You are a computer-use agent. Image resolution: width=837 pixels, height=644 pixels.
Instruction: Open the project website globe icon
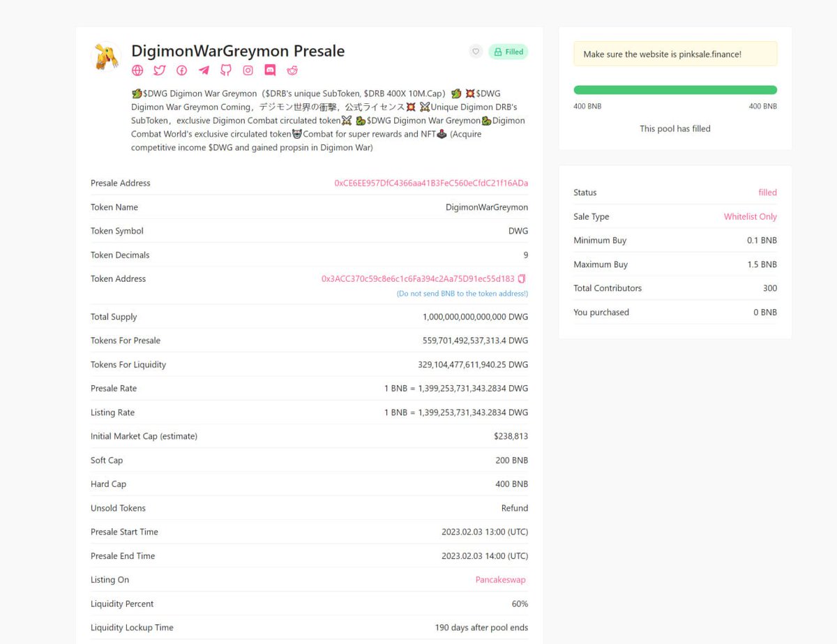pos(137,70)
